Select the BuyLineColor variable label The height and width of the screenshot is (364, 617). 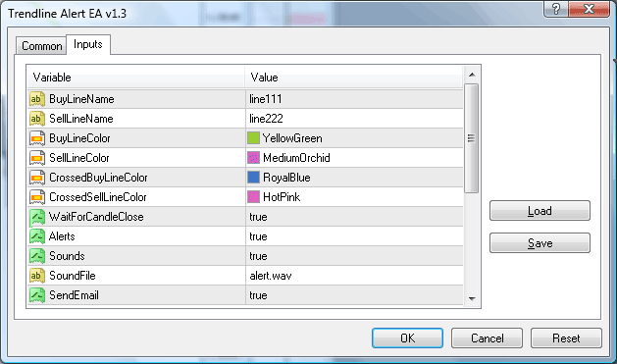79,138
